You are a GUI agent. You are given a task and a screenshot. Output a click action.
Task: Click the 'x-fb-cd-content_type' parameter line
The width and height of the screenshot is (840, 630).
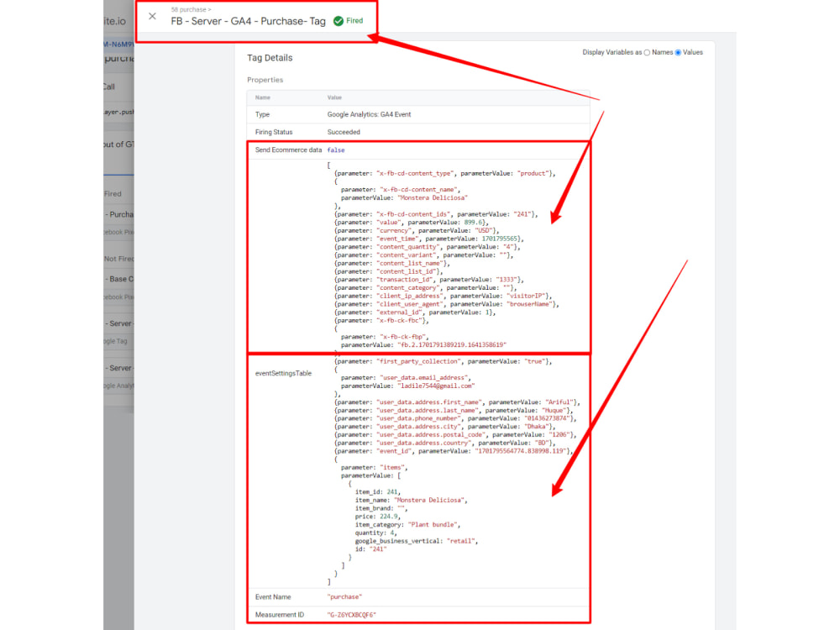coord(444,174)
